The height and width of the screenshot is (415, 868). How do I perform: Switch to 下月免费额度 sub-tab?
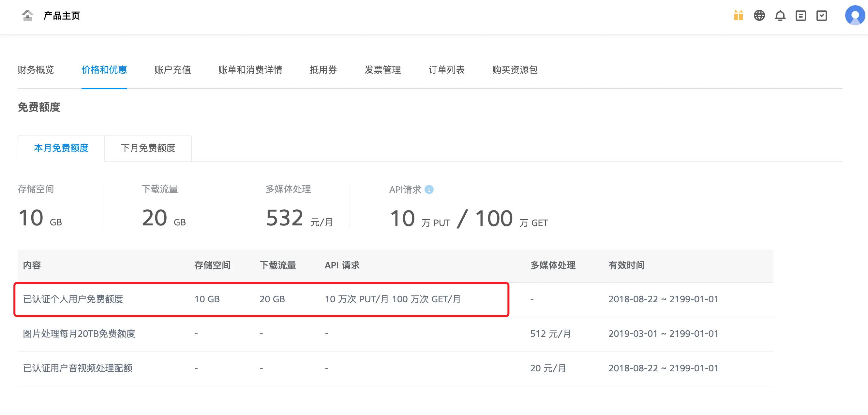(148, 148)
